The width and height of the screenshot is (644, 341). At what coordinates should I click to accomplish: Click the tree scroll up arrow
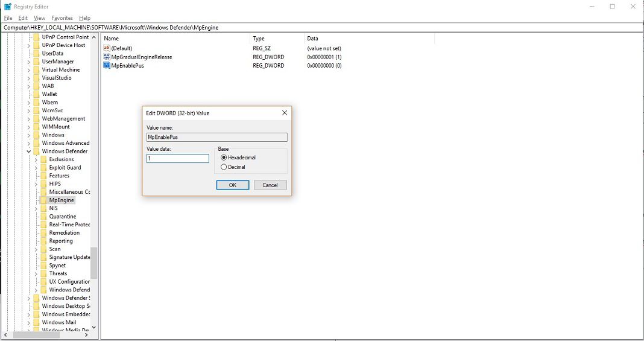[94, 37]
